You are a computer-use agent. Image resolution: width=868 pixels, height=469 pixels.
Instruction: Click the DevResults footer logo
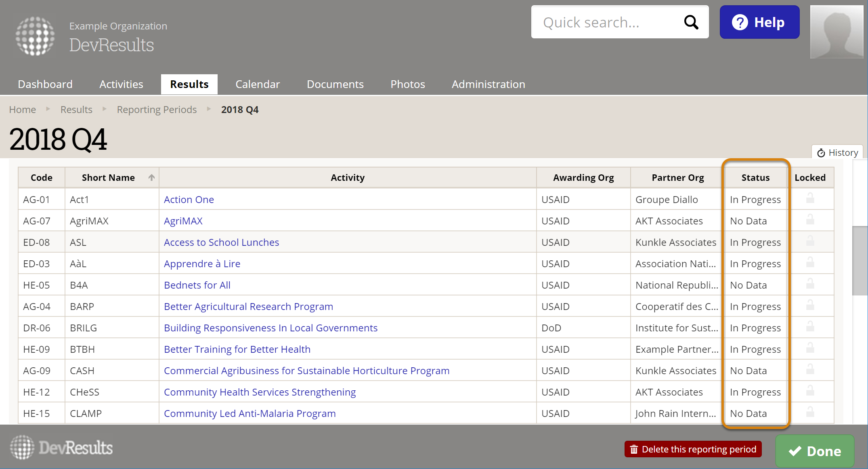coord(61,448)
